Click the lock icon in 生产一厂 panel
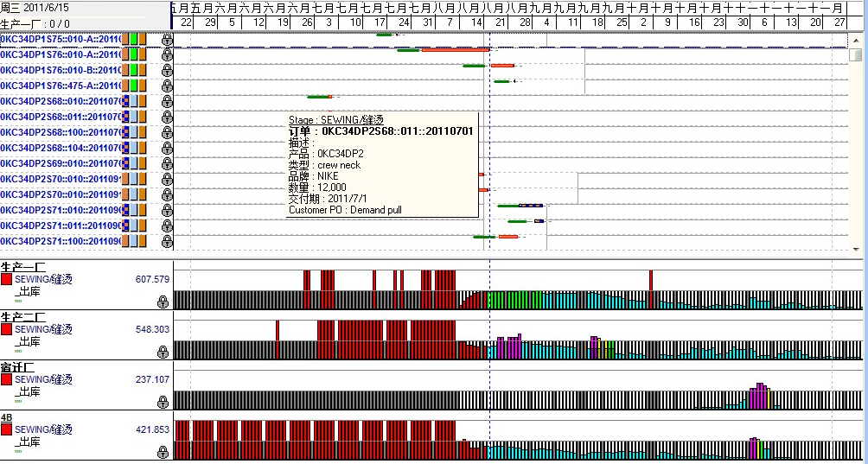The width and height of the screenshot is (868, 464). coord(163,302)
